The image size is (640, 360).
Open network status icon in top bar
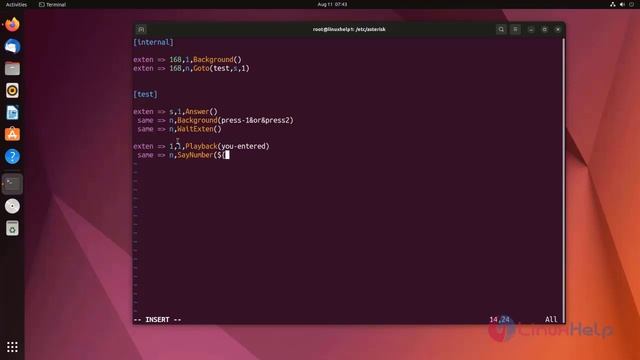click(x=613, y=4)
